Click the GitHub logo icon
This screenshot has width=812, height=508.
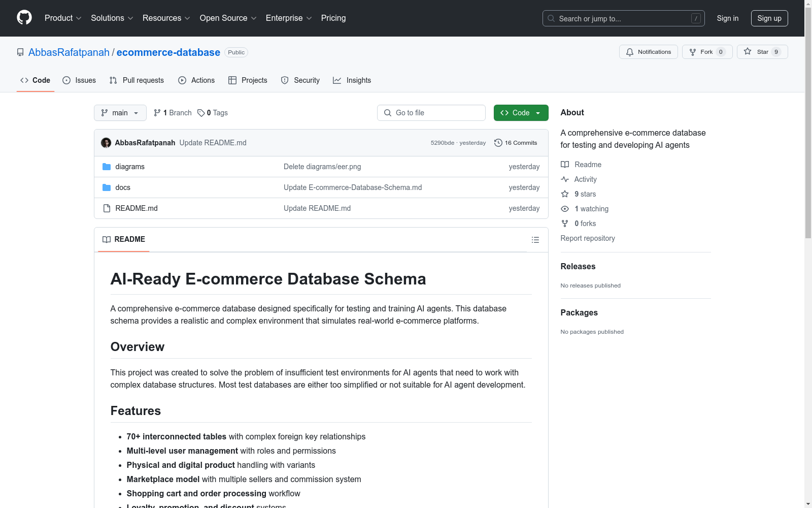24,18
